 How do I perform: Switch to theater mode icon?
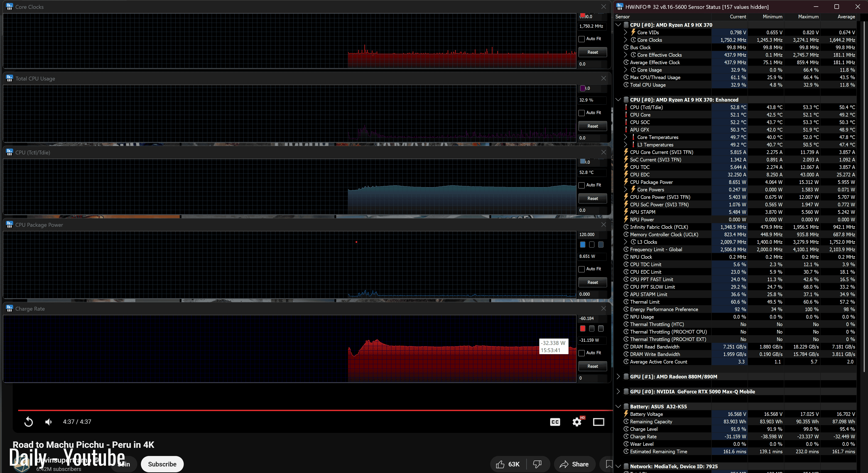click(598, 422)
